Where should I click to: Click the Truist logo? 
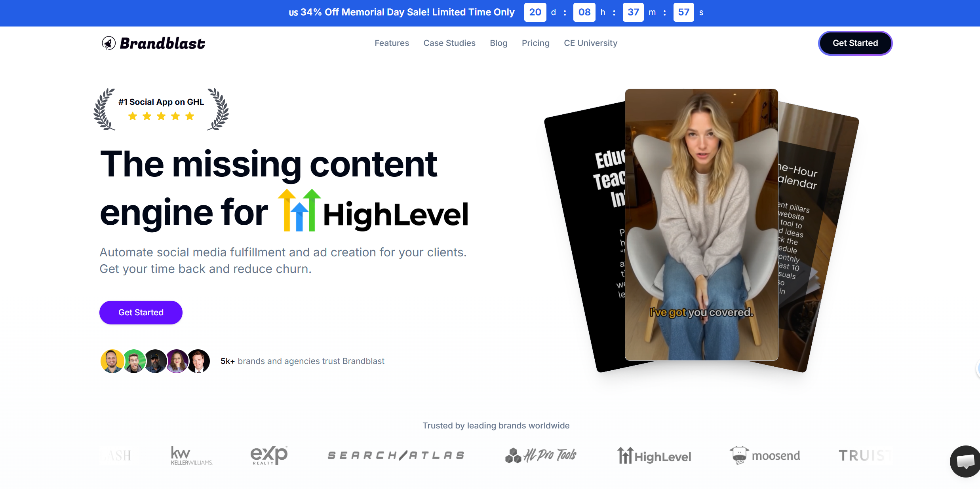pos(865,456)
